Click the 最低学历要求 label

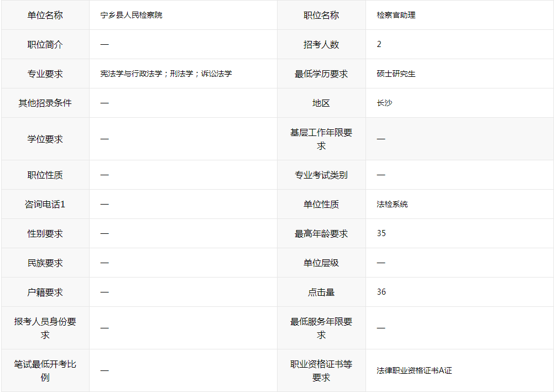(321, 74)
